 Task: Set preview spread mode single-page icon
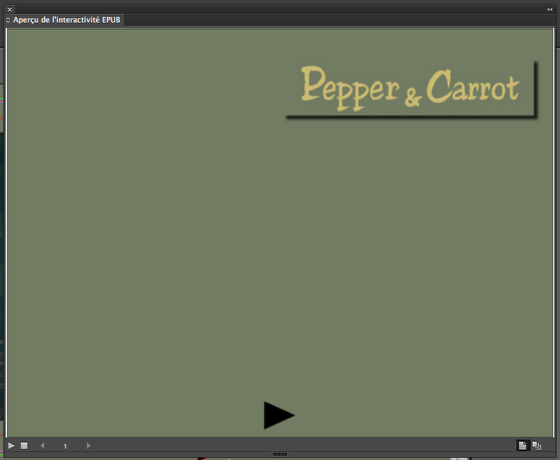point(522,446)
